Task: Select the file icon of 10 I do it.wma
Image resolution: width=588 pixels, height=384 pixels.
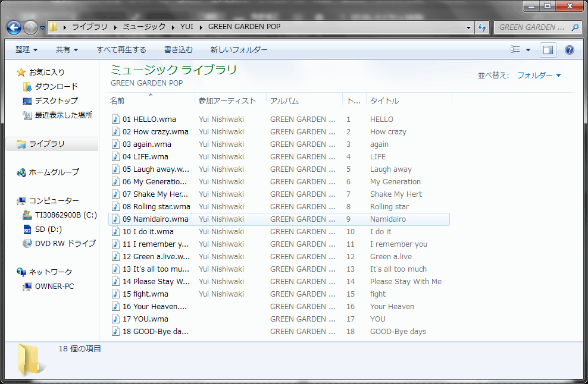Action: 116,231
